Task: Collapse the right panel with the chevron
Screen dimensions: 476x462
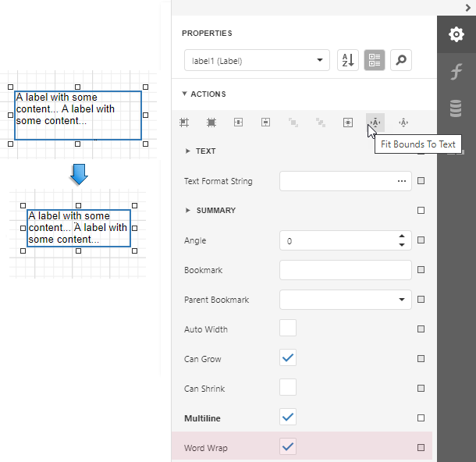Action: pyautogui.click(x=467, y=8)
